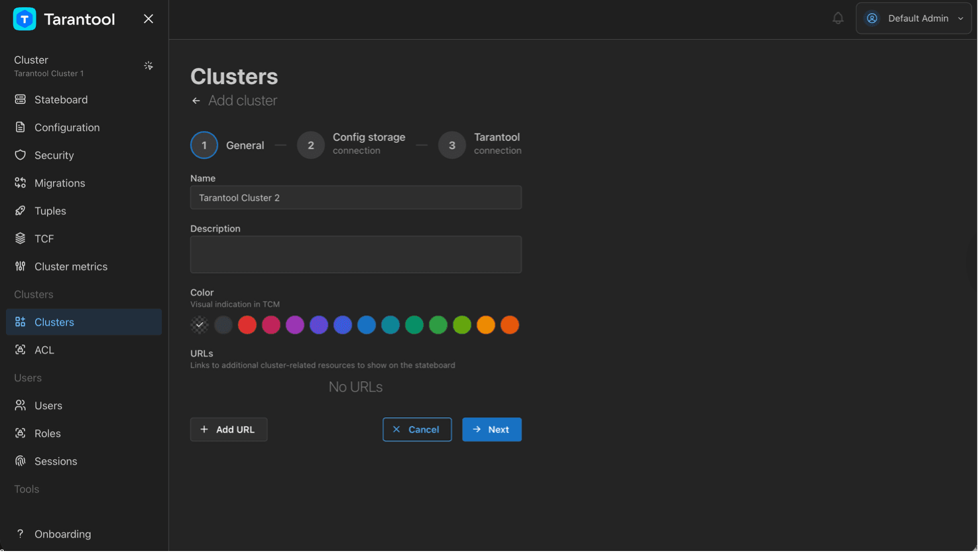The height and width of the screenshot is (553, 980).
Task: Click the ACL sidebar icon
Action: pos(21,350)
